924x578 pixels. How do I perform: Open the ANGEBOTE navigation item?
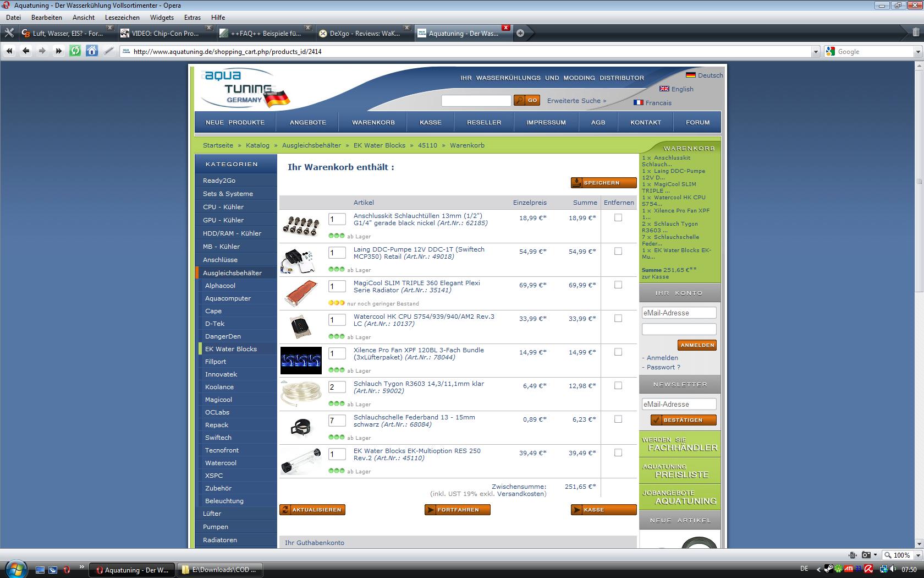308,122
